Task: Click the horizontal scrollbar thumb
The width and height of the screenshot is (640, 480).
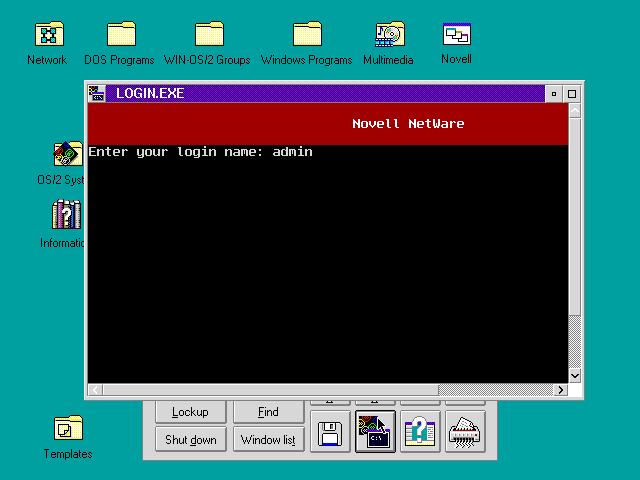Action: (271, 390)
